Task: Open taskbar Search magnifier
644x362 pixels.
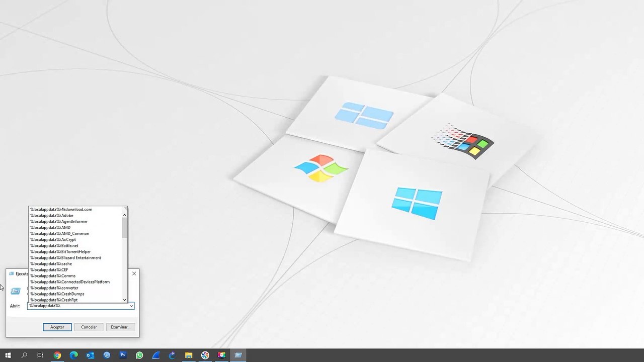Action: point(24,355)
